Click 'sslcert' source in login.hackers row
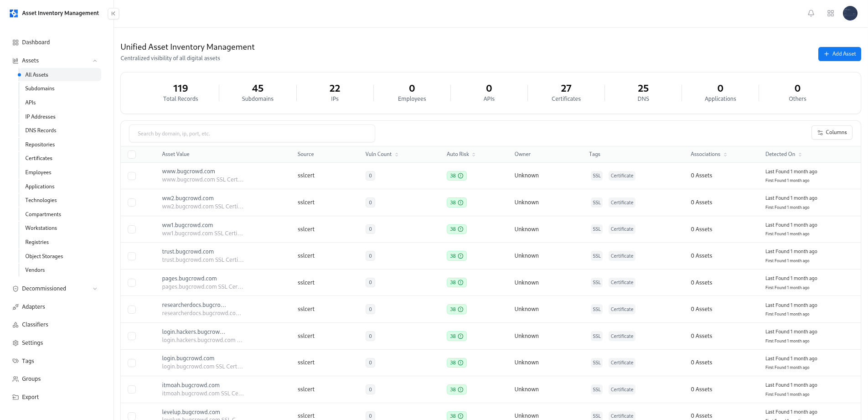 tap(306, 336)
